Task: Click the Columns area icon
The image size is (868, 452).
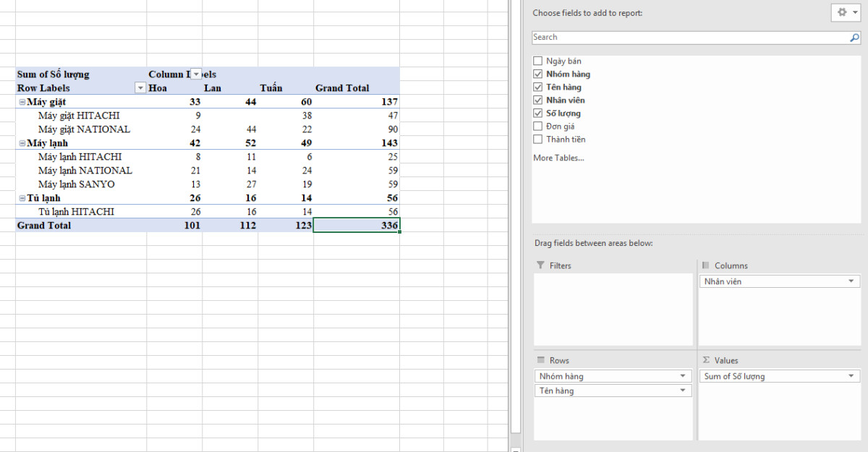Action: (705, 265)
